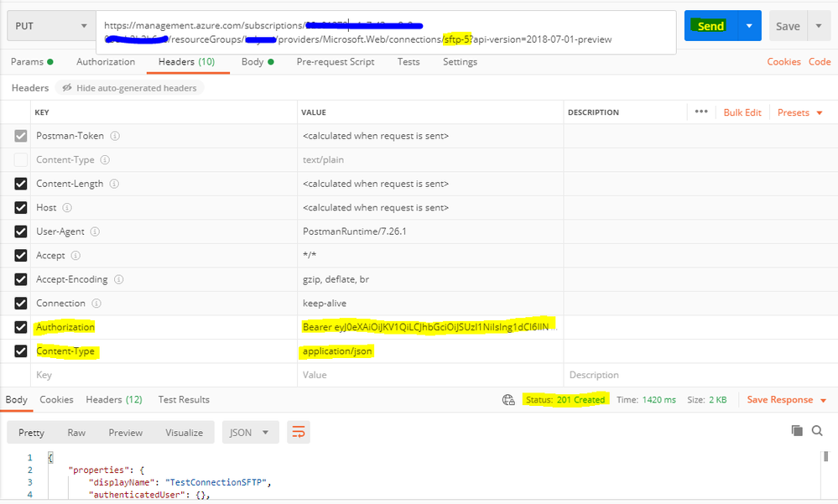Screen dimensions: 838x504
Task: Click the empty Description input field
Action: click(700, 375)
